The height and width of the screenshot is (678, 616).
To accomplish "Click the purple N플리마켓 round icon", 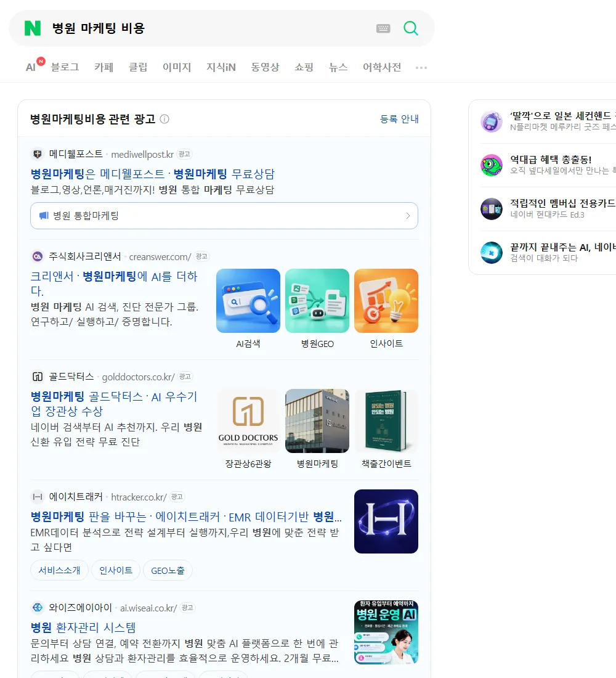I will pos(492,121).
